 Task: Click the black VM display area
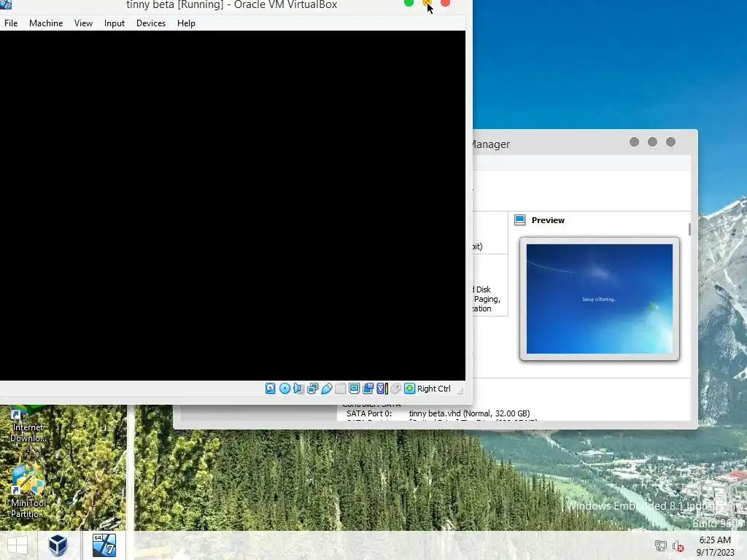(x=233, y=205)
